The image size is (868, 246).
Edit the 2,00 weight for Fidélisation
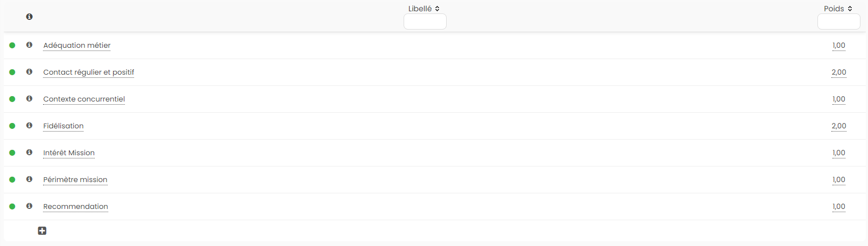coord(838,126)
